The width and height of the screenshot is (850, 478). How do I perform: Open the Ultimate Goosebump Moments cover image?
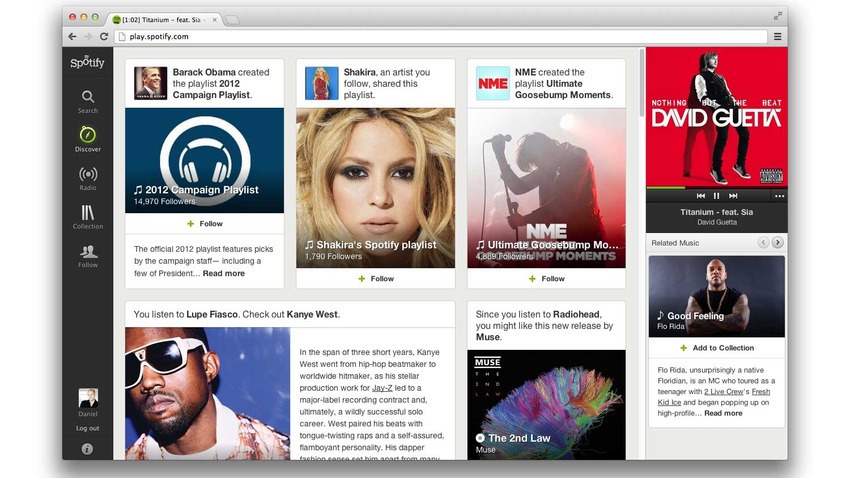[x=546, y=188]
